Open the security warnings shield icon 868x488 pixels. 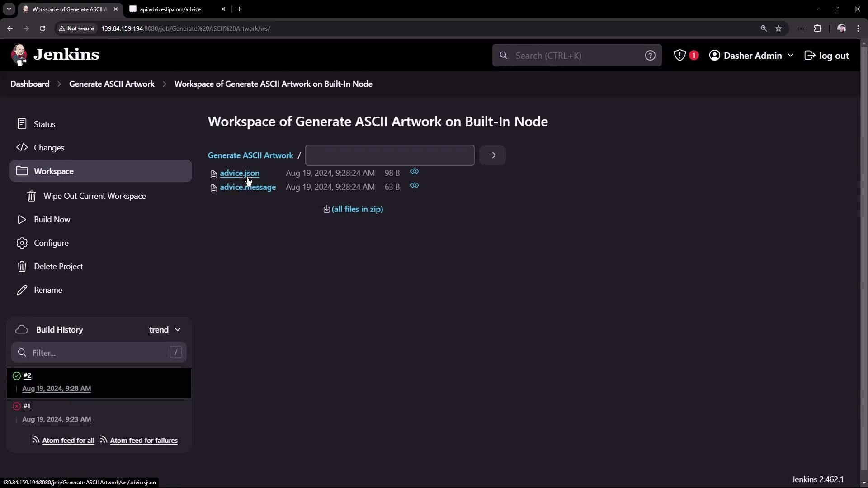click(x=680, y=56)
